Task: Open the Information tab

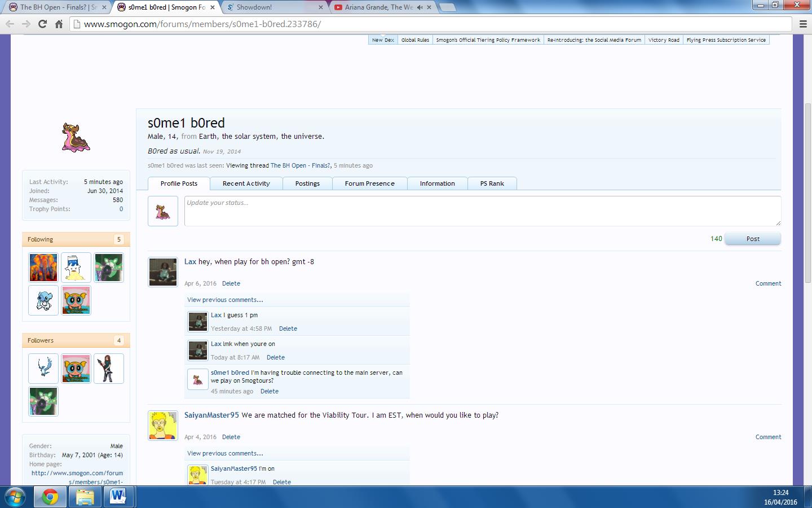Action: [x=437, y=183]
